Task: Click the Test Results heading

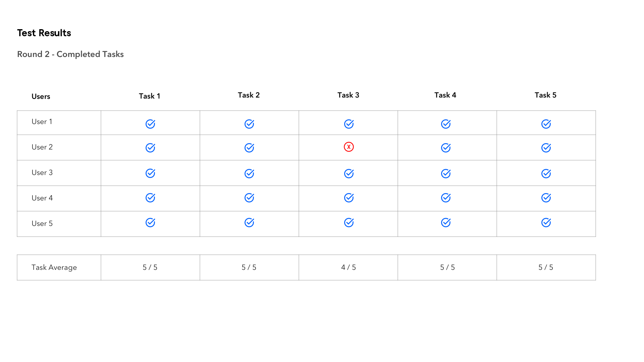Action: [x=44, y=33]
